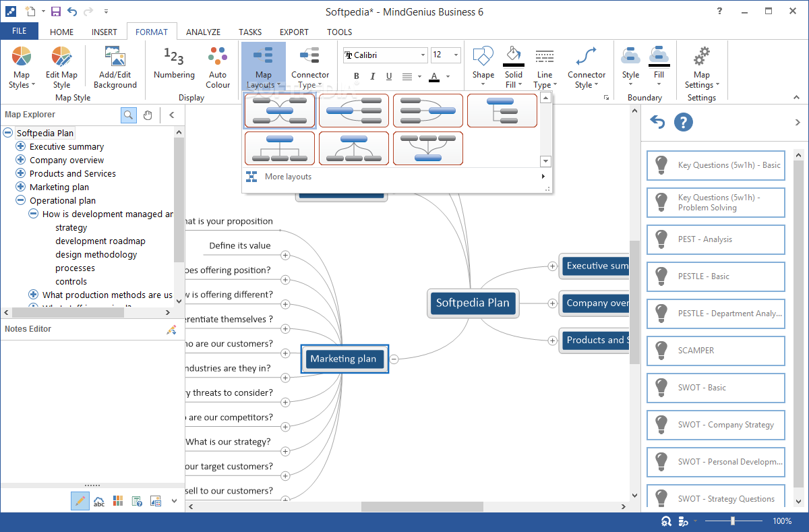
Task: Expand the 'Define its value' branch
Action: pos(285,255)
